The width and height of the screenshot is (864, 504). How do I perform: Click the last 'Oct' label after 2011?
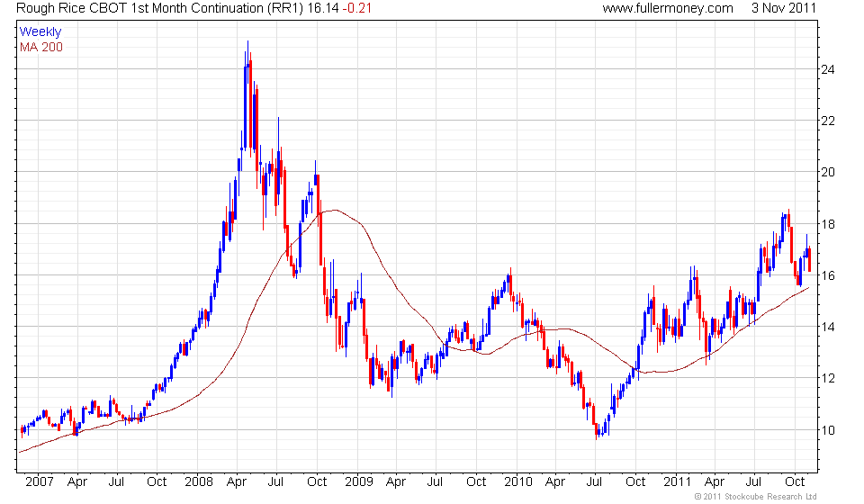pyautogui.click(x=795, y=481)
